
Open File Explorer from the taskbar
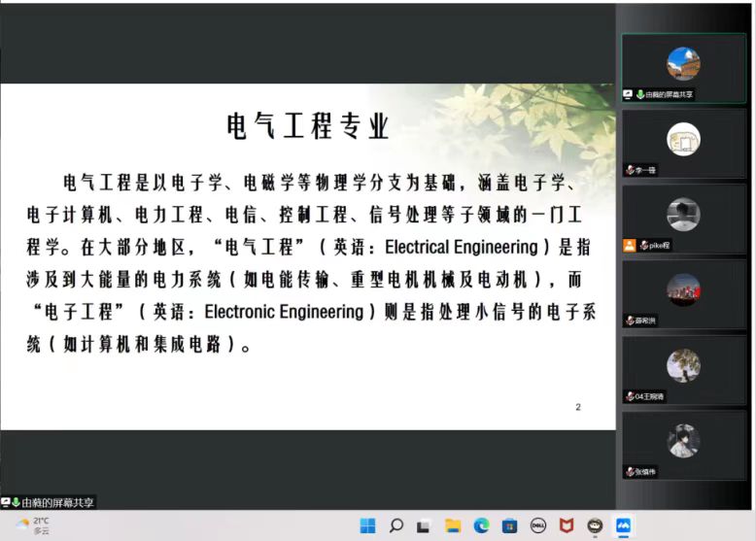click(x=453, y=526)
